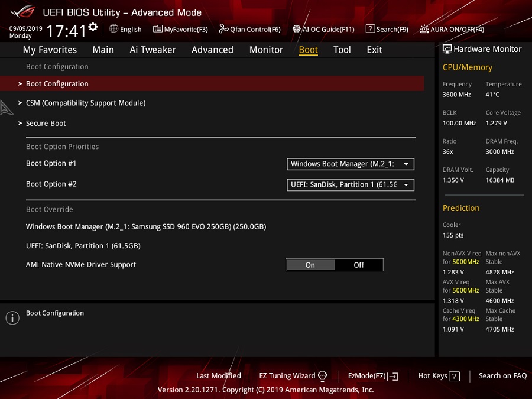Click the 100.00 MHz BCLK value
Image resolution: width=532 pixels, height=399 pixels.
[459, 123]
